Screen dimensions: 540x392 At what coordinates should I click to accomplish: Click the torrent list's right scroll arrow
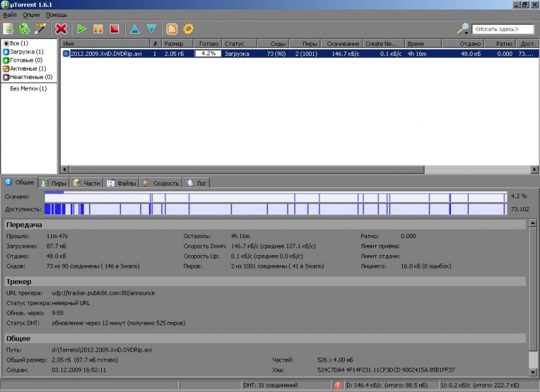tap(535, 169)
